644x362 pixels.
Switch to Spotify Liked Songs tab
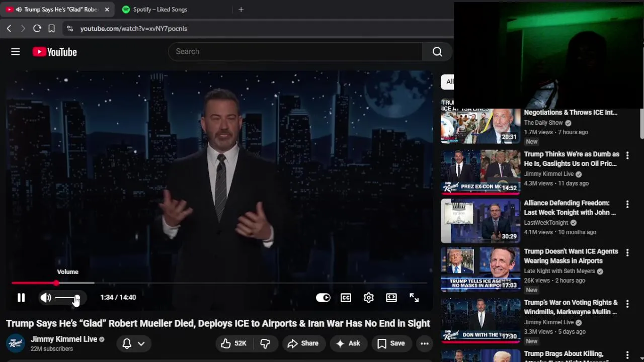pyautogui.click(x=160, y=10)
